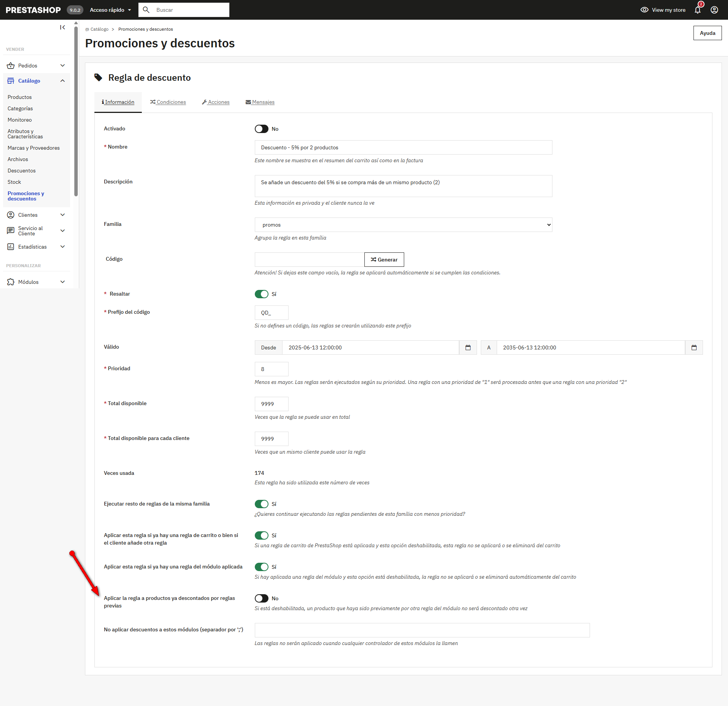Open the user account profile icon
Image resolution: width=728 pixels, height=706 pixels.
pos(714,10)
